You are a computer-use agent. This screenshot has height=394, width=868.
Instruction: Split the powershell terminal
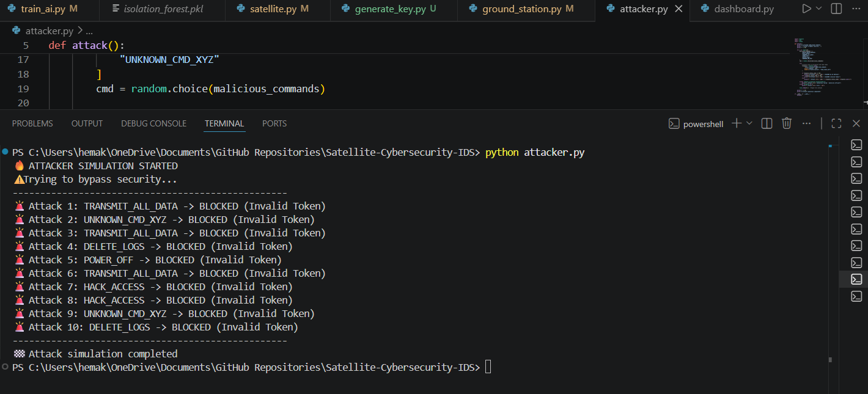point(767,123)
